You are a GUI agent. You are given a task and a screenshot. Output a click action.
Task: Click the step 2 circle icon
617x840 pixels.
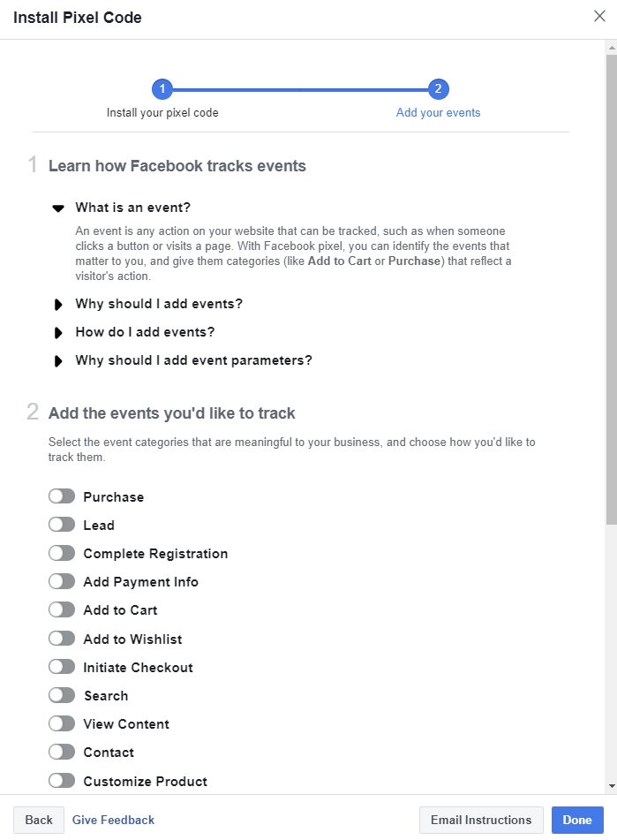click(x=438, y=89)
